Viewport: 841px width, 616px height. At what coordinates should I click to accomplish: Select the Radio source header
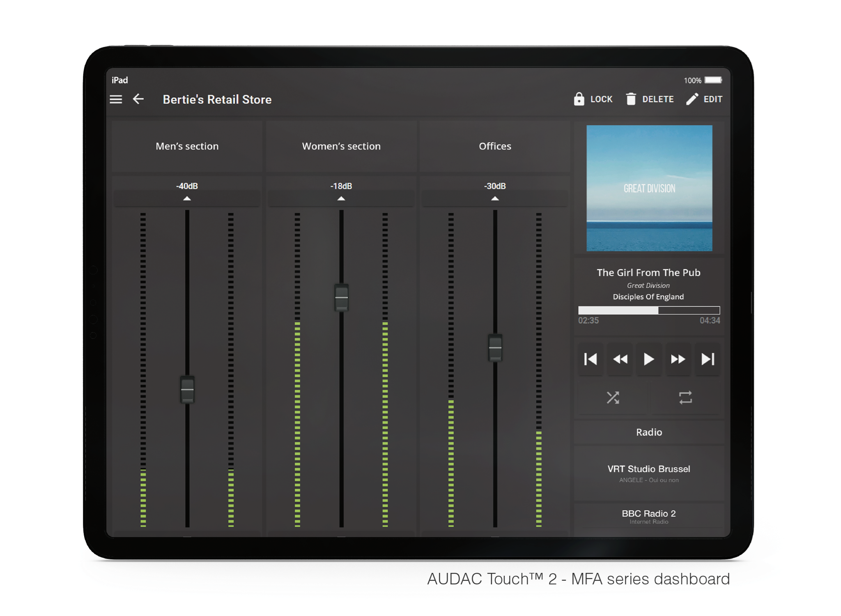(649, 432)
